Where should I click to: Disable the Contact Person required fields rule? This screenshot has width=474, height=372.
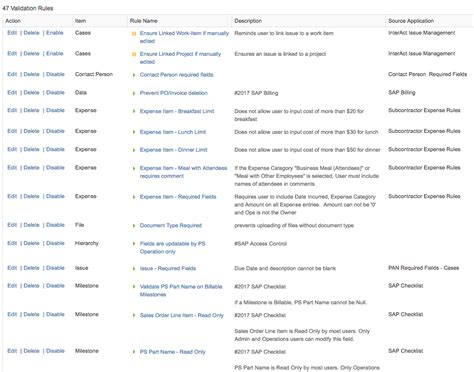tap(55, 74)
